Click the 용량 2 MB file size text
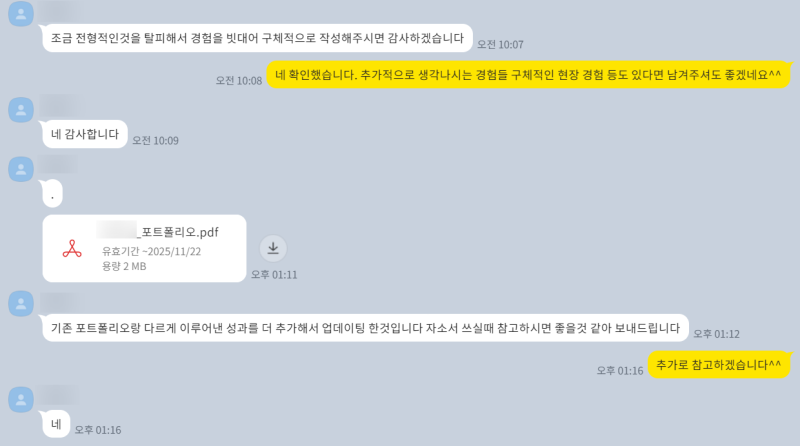The height and width of the screenshot is (446, 800). tap(124, 266)
